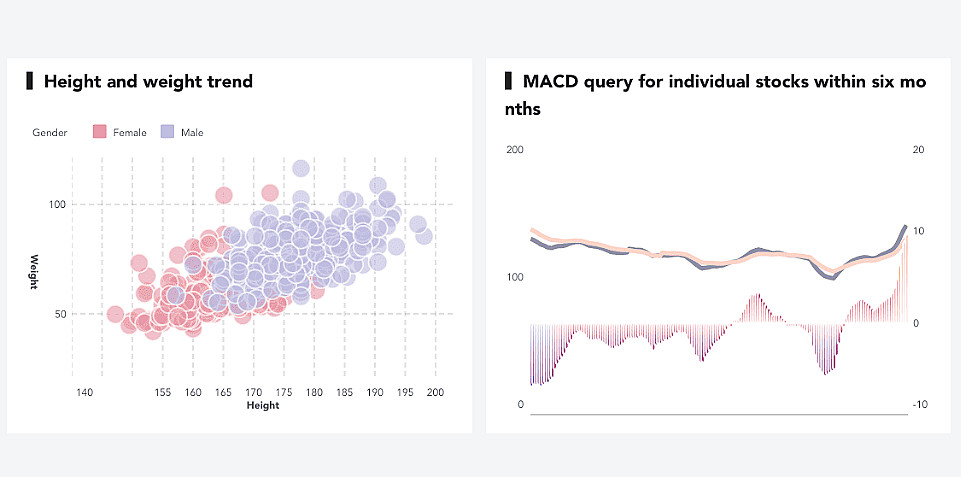Image resolution: width=961 pixels, height=477 pixels.
Task: Select the Height x-axis title
Action: [x=263, y=406]
